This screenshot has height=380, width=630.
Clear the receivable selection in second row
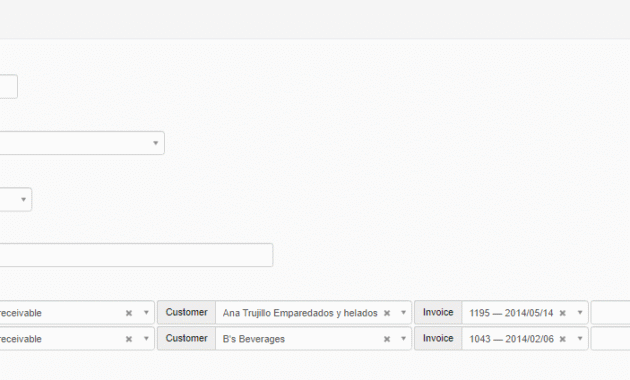[129, 339]
